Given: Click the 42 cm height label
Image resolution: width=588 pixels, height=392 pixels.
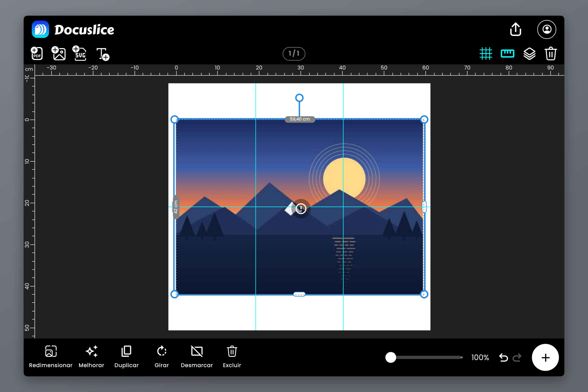Looking at the screenshot, I should pyautogui.click(x=176, y=207).
